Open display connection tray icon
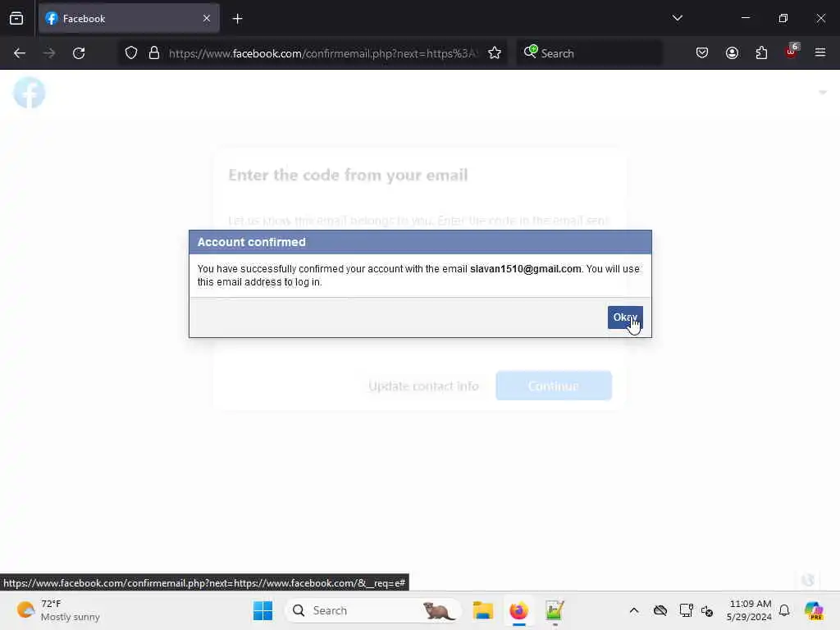Viewport: 840px width, 630px height. [686, 610]
